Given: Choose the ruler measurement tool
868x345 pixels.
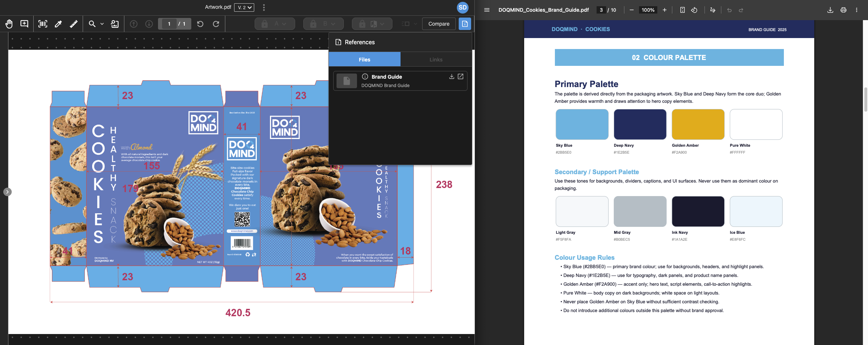Looking at the screenshot, I should 74,24.
